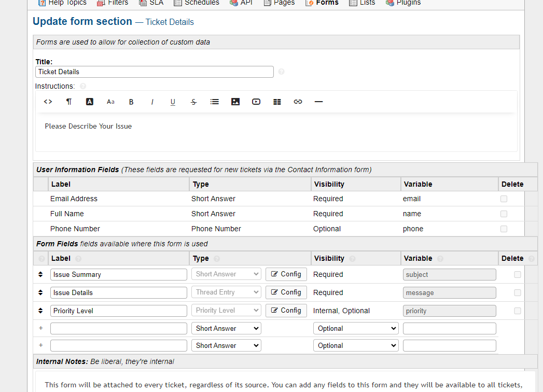543x392 pixels.
Task: Check the delete box for Full Name
Action: click(504, 214)
